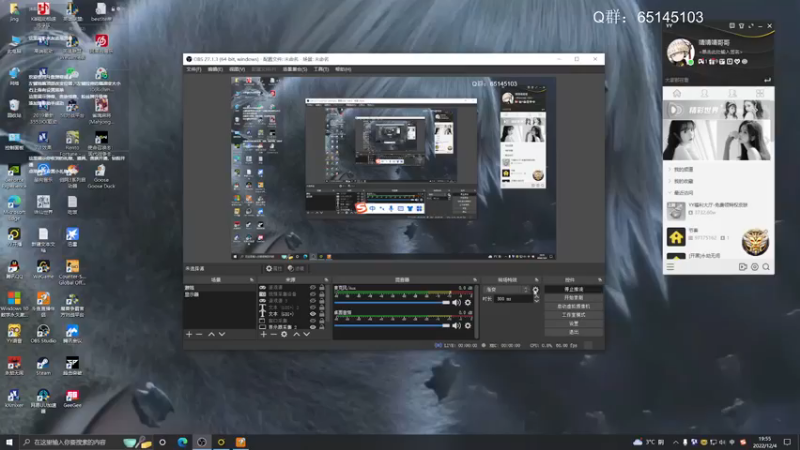Remove the selected source in OBS
This screenshot has height=450, width=800.
point(273,334)
